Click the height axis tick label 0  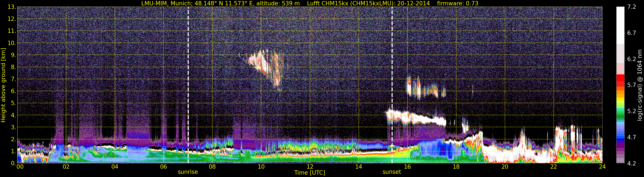click(13, 163)
